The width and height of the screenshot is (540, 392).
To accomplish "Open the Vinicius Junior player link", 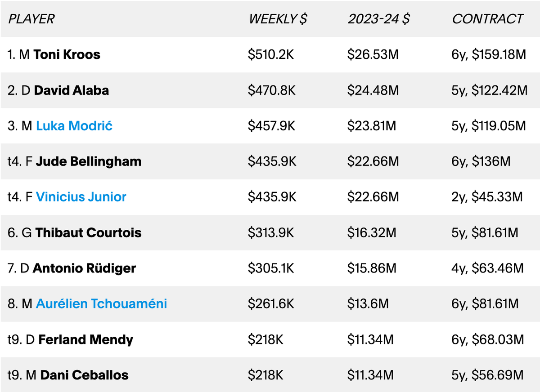I will coord(81,197).
